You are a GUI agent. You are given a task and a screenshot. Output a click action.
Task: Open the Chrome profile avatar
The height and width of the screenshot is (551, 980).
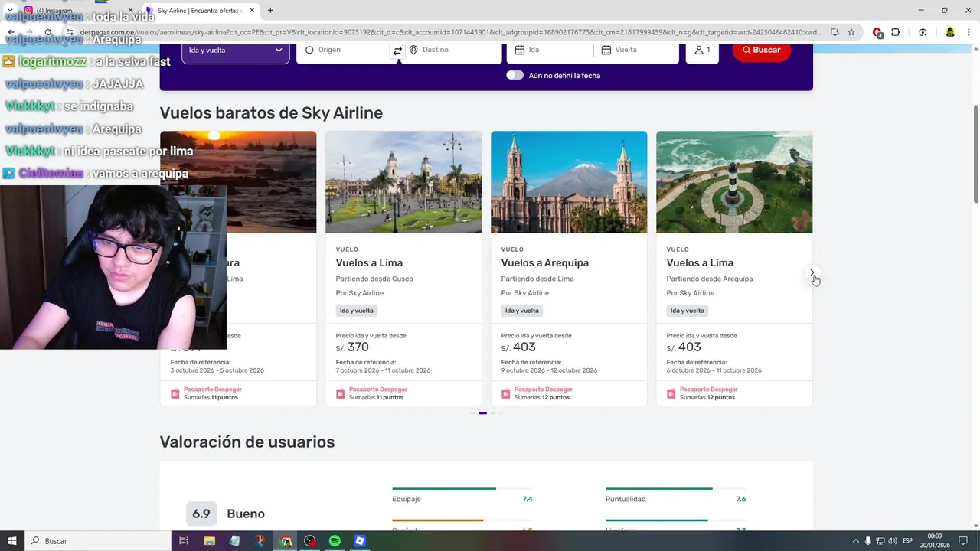click(950, 32)
